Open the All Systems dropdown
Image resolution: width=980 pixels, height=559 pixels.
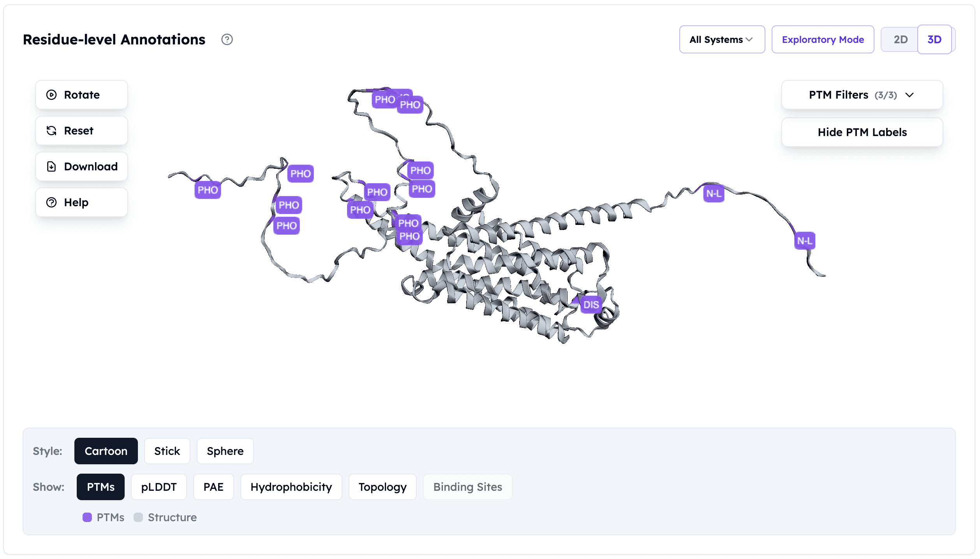coord(722,39)
